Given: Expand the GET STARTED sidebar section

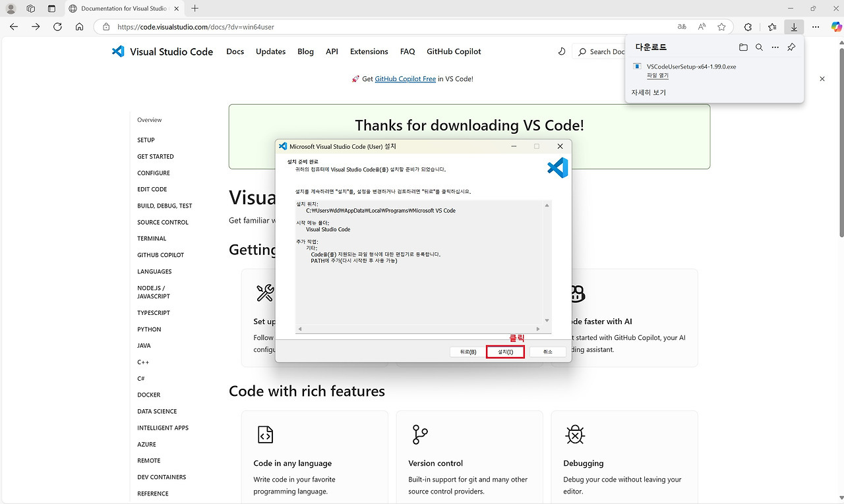Looking at the screenshot, I should pyautogui.click(x=156, y=157).
